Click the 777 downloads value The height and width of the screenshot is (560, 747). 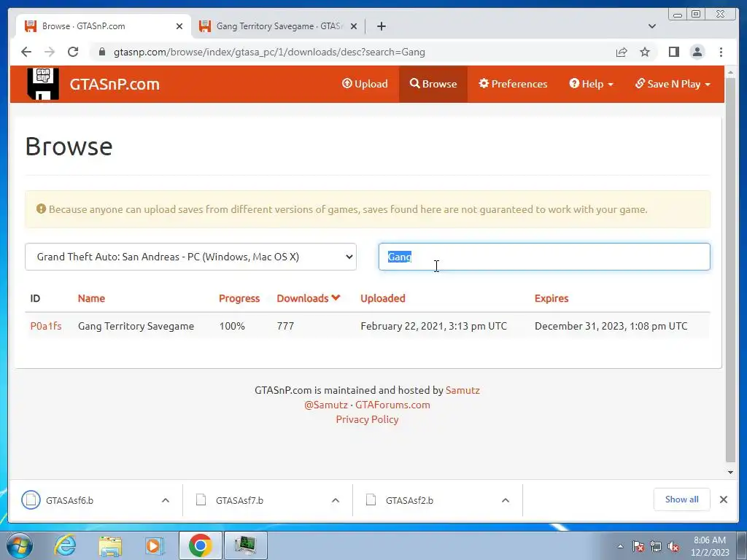tap(285, 326)
